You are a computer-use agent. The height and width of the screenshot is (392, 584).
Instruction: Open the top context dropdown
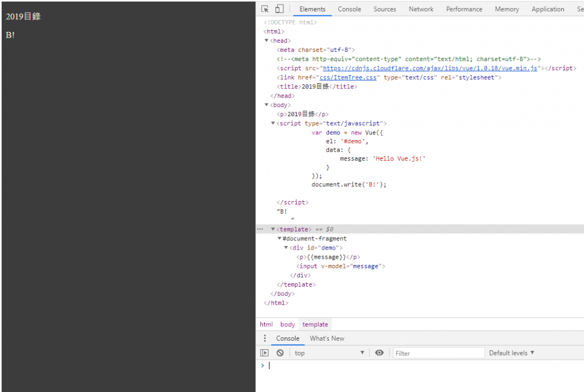(329, 353)
